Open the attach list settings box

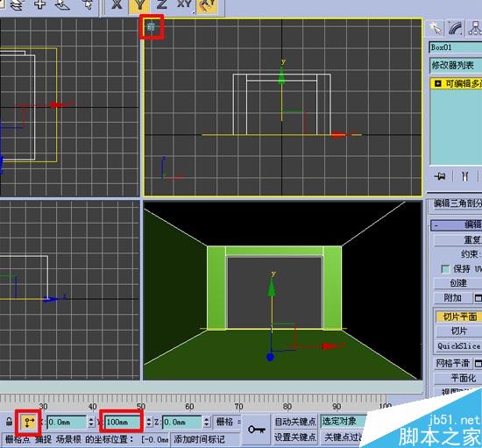point(478,297)
